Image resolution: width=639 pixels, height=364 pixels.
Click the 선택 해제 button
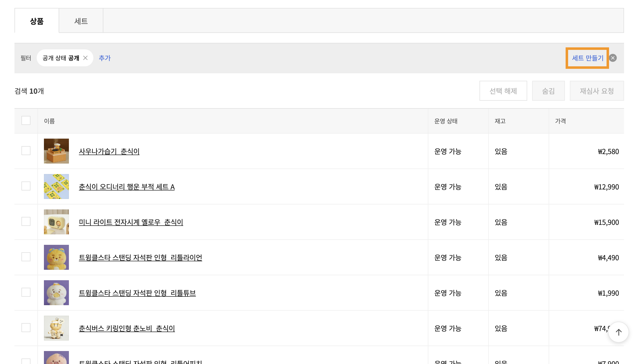pyautogui.click(x=503, y=91)
